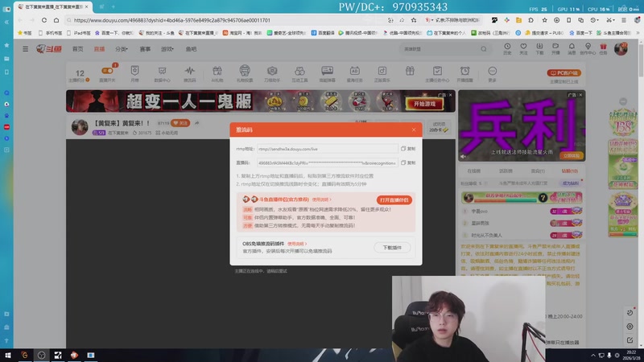The width and height of the screenshot is (644, 362).
Task: Open the Yuba nav item
Action: point(191,49)
